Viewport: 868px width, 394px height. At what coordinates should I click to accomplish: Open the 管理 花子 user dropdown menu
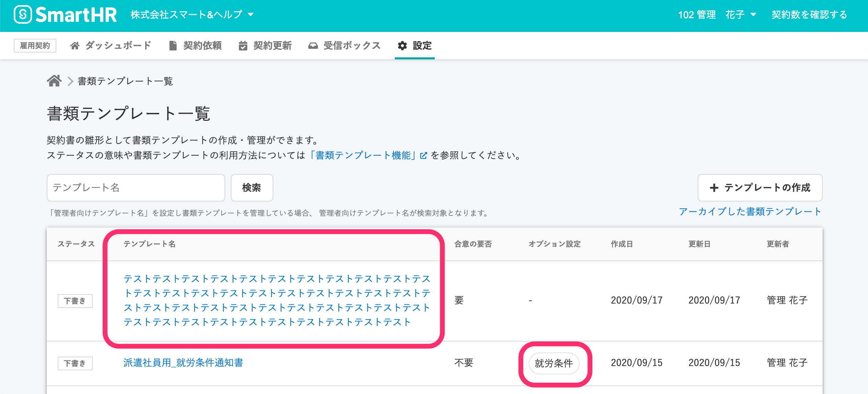coord(717,15)
